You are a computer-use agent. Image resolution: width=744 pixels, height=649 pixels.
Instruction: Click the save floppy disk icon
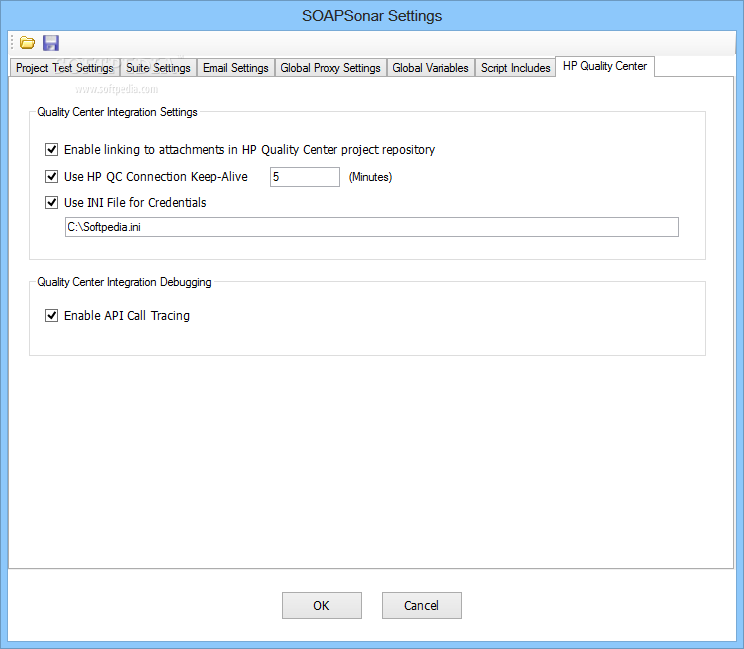pos(51,43)
